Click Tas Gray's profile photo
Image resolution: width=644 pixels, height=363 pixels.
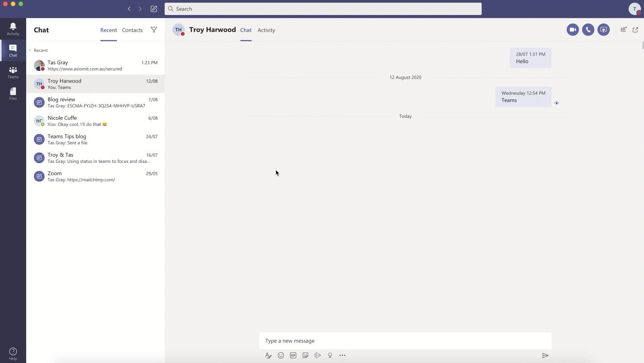tap(39, 65)
